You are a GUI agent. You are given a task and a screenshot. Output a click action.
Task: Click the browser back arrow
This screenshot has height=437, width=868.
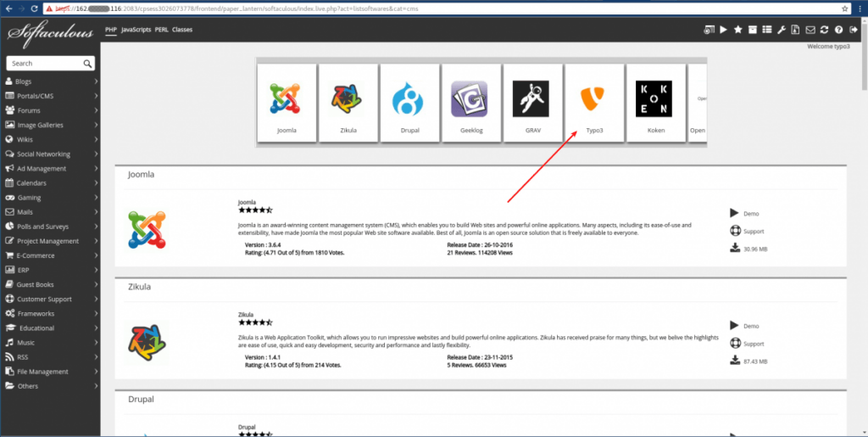point(8,8)
